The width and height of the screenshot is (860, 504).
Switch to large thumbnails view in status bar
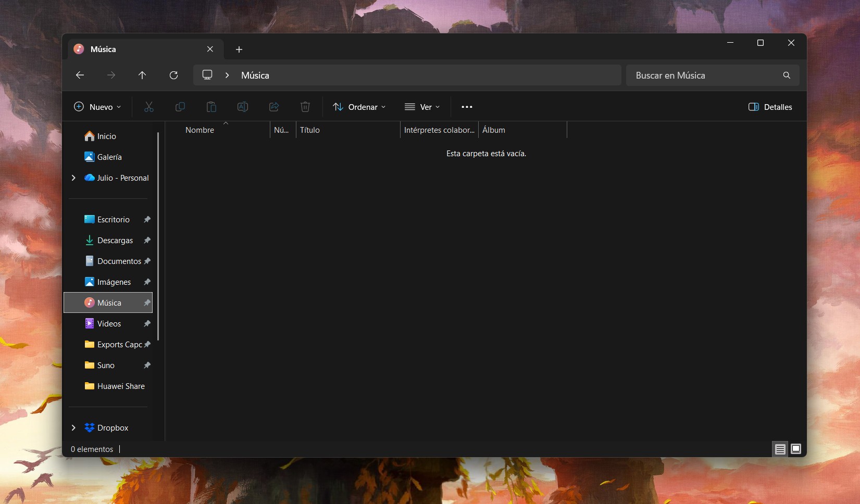coord(796,449)
